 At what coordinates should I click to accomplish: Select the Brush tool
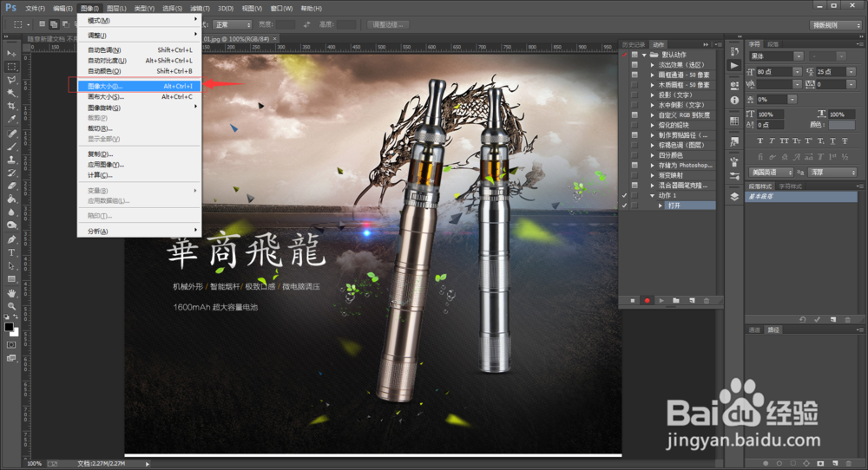(x=11, y=147)
